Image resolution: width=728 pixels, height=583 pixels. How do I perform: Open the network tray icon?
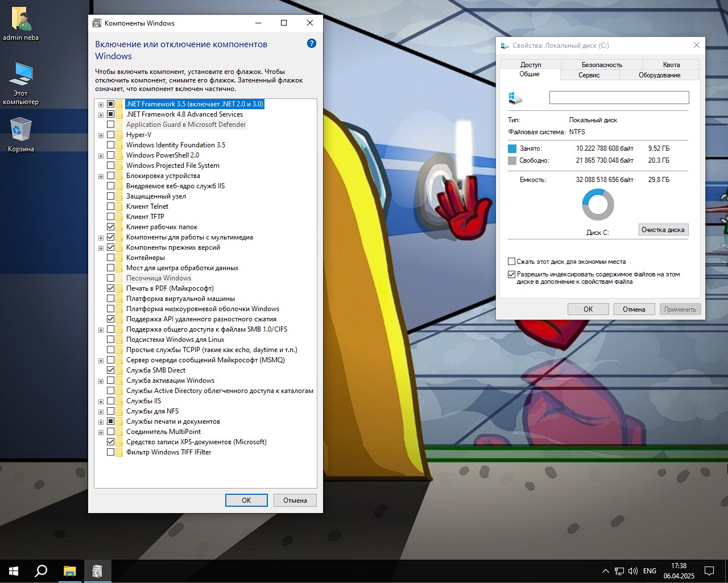click(619, 571)
